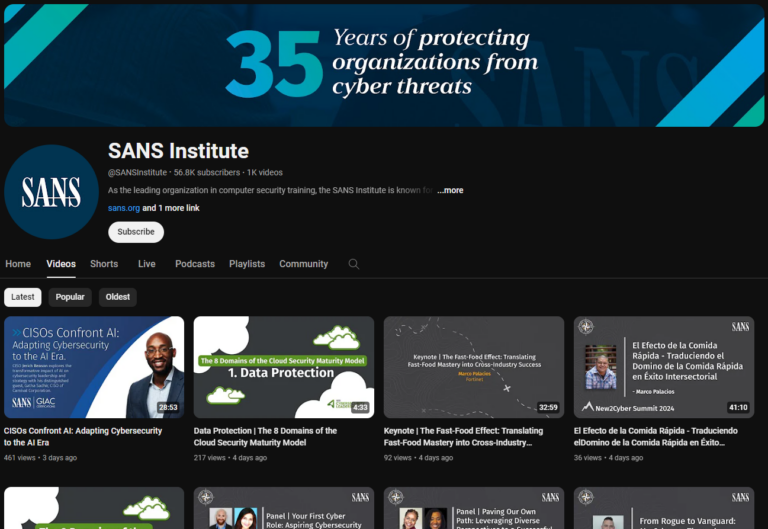
Task: Click the 35 Years channel banner image
Action: pyautogui.click(x=384, y=65)
